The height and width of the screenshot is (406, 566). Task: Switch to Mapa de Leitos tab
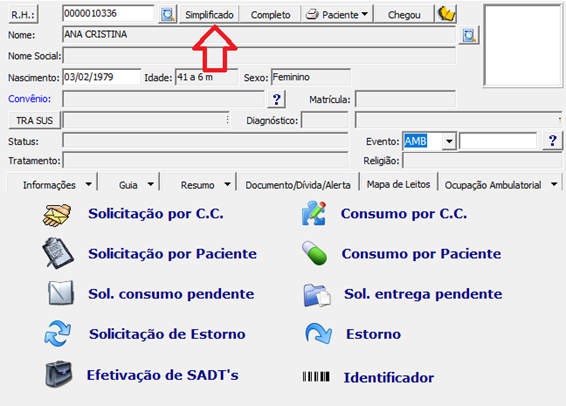pyautogui.click(x=399, y=184)
